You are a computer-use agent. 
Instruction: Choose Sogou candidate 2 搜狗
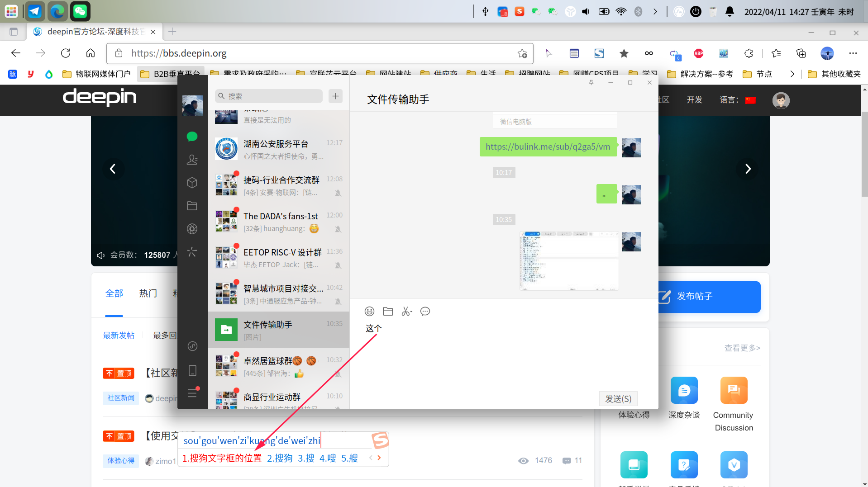280,458
